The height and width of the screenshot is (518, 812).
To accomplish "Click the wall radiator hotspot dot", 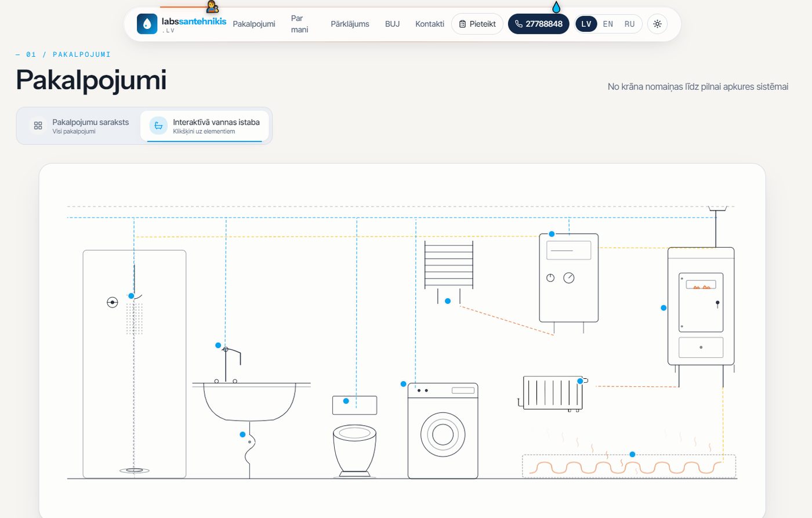I will [x=580, y=381].
